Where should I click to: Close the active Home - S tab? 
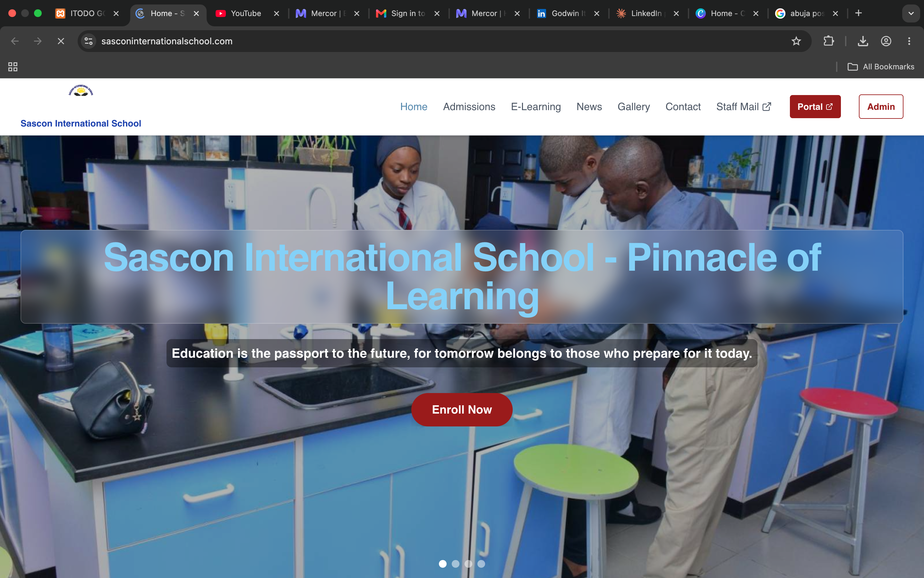click(196, 13)
